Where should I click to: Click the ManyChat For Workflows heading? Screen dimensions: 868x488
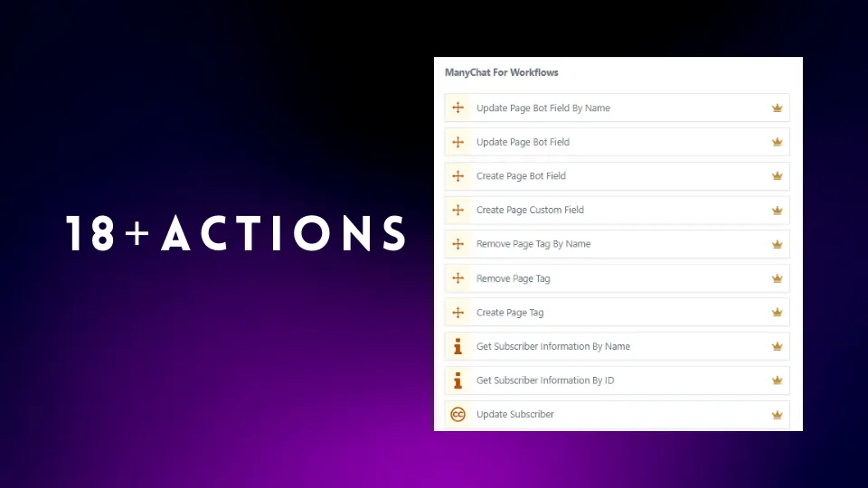[502, 72]
